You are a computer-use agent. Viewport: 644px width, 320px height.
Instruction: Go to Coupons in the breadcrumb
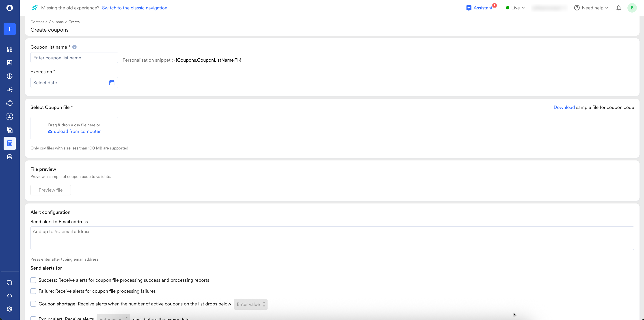point(56,22)
